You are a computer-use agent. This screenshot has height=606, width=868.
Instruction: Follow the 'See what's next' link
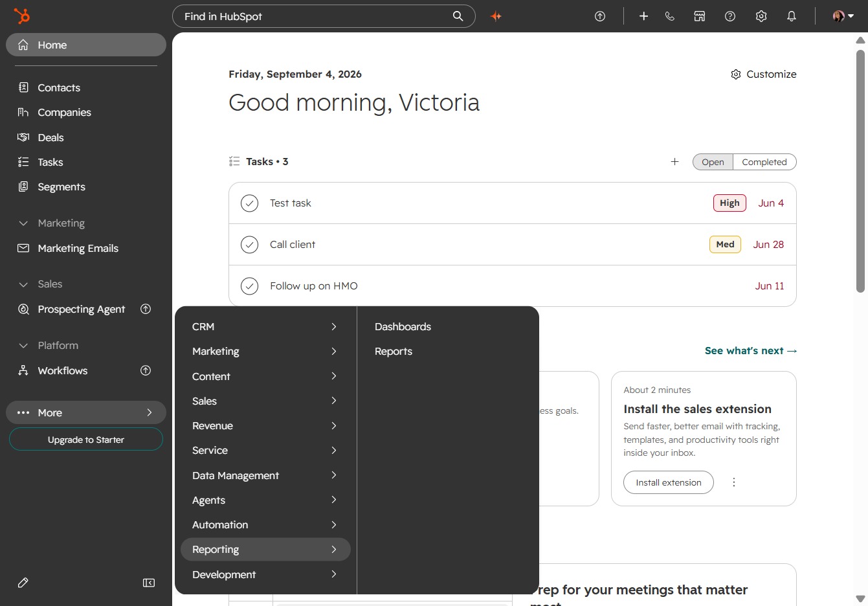click(x=751, y=351)
